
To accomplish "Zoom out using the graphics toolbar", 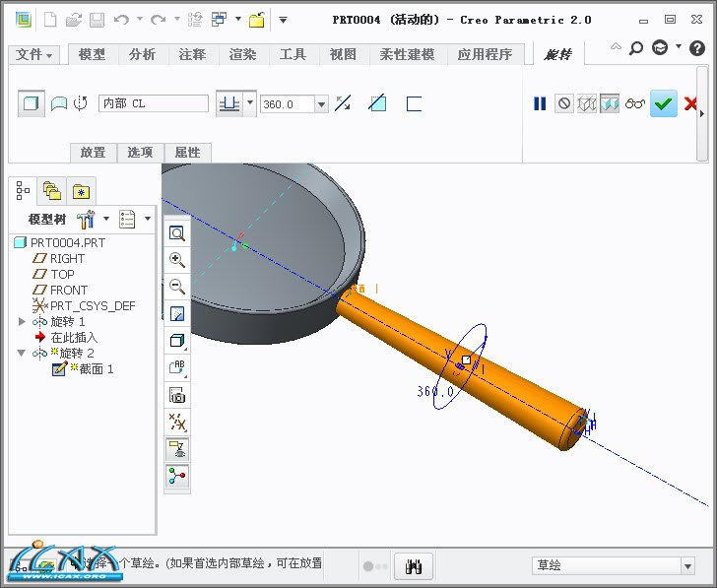I will tap(177, 287).
